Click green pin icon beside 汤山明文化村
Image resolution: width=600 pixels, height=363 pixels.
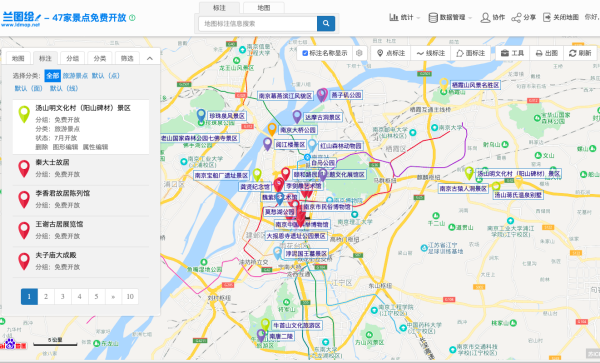pyautogui.click(x=24, y=114)
